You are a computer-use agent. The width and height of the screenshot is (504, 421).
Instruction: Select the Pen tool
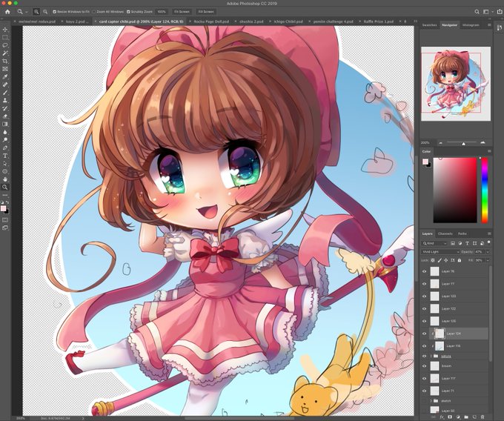(5, 147)
